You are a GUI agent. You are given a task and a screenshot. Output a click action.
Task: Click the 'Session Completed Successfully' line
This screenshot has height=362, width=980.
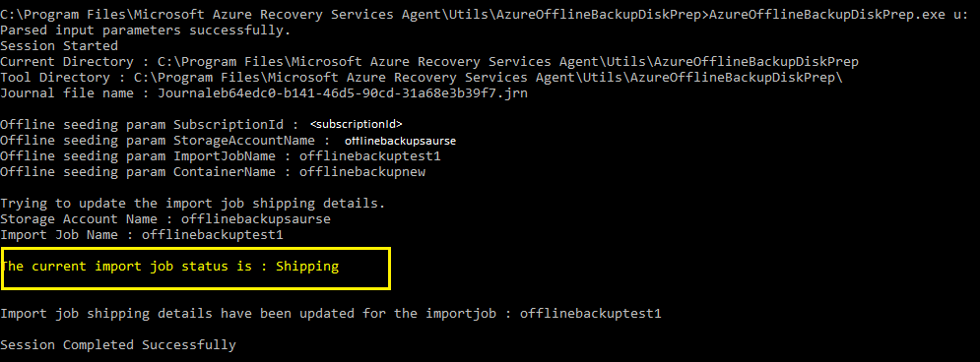point(118,345)
